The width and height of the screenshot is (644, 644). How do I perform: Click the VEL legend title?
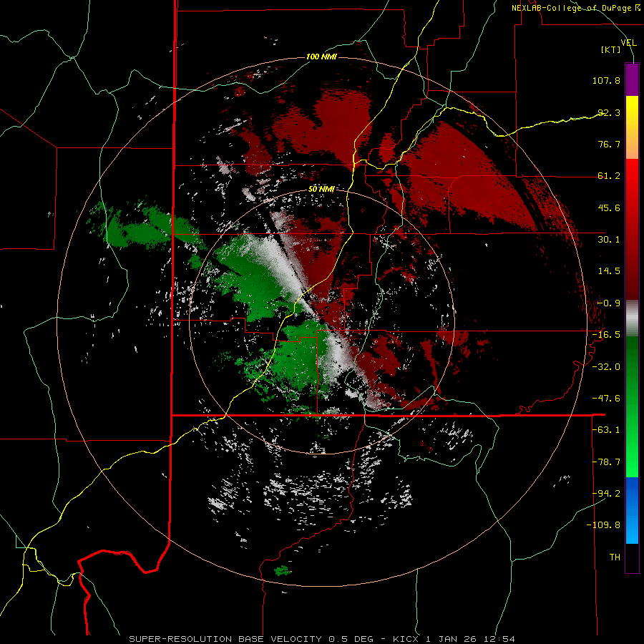[x=628, y=43]
